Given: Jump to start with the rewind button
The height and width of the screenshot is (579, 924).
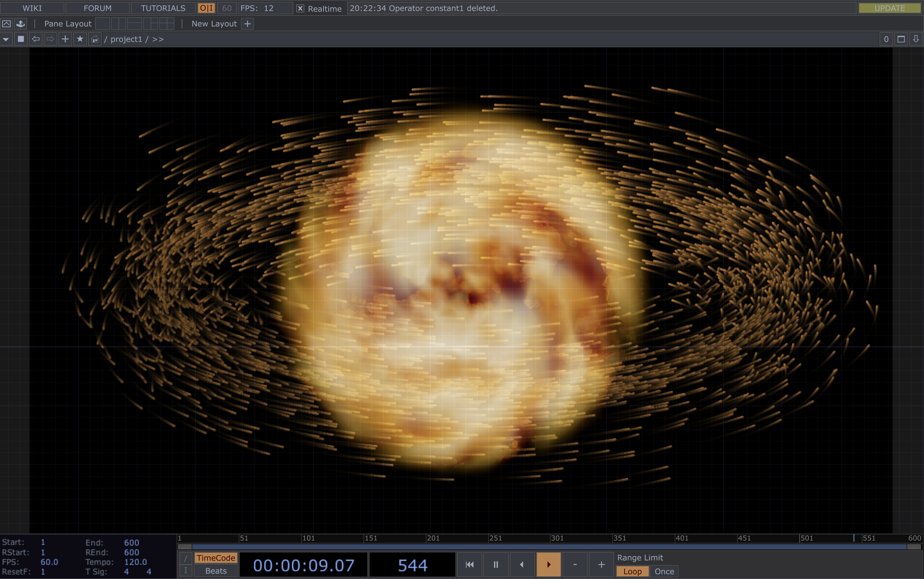Looking at the screenshot, I should (470, 565).
